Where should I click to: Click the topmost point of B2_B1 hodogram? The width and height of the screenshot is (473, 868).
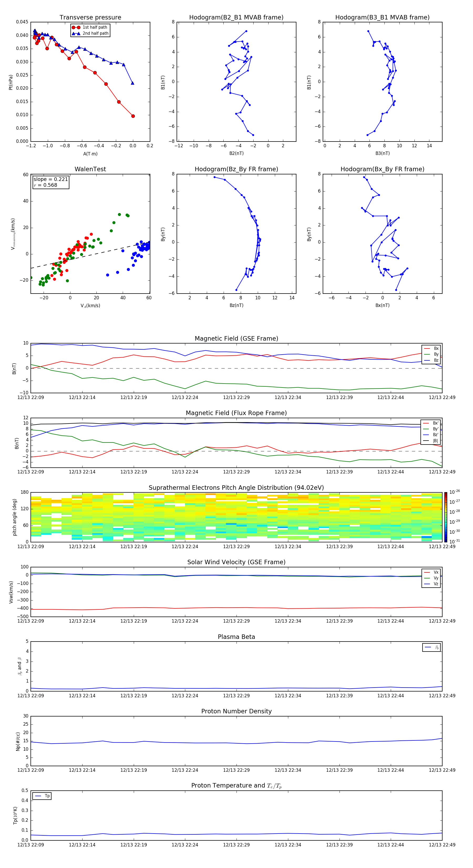(246, 31)
